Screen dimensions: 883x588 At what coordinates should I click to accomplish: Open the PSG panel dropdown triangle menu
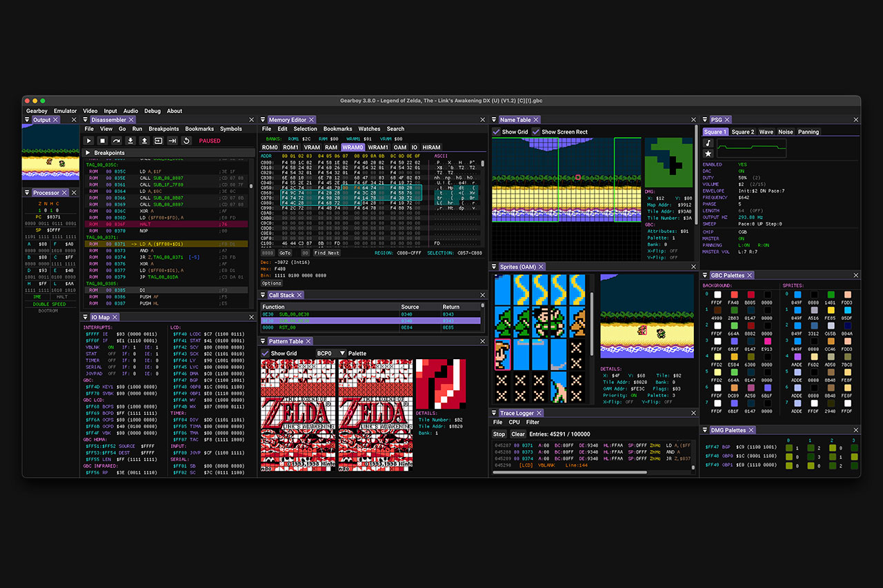click(x=704, y=120)
